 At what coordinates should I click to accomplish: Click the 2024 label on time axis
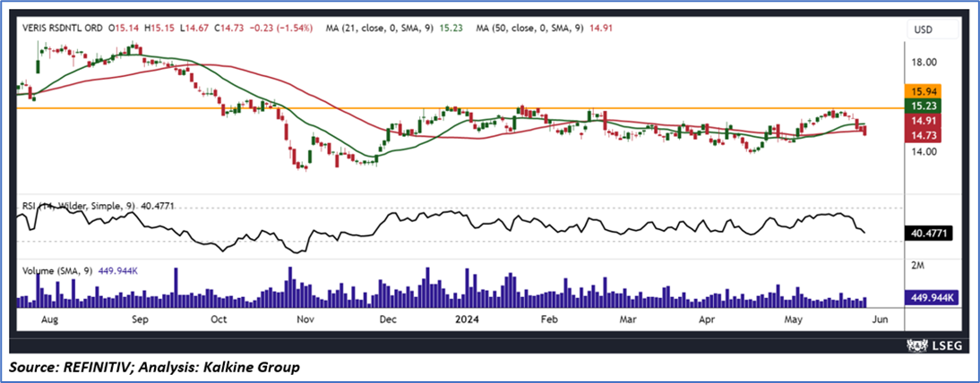click(x=468, y=319)
